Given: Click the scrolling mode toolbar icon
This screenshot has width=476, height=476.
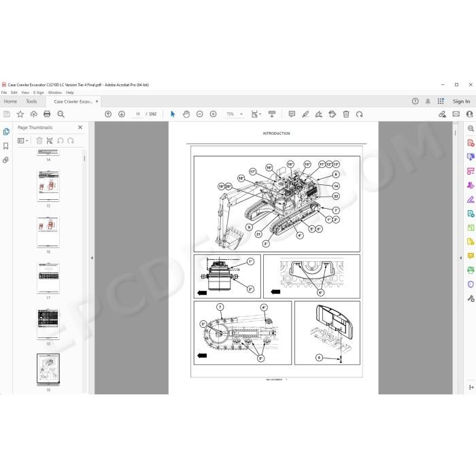Looking at the screenshot, I should tap(272, 114).
